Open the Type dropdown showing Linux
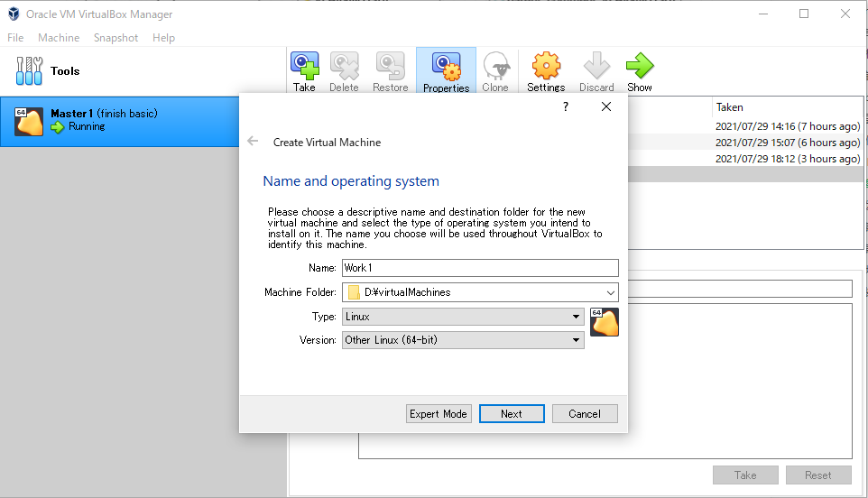The width and height of the screenshot is (868, 498). pos(463,317)
